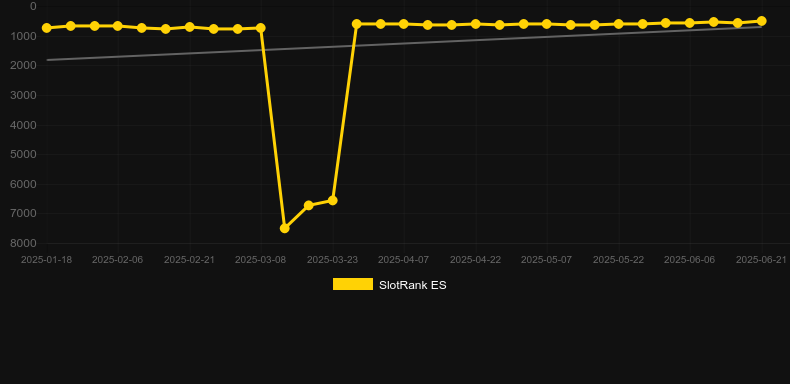Click the data point at 2025-04-07
The image size is (790, 384).
pos(404,24)
